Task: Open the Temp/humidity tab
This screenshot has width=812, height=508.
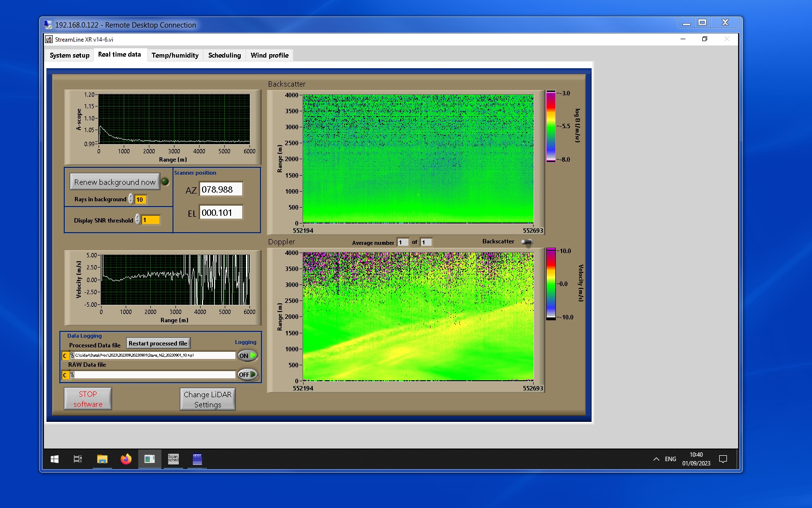Action: (x=175, y=55)
